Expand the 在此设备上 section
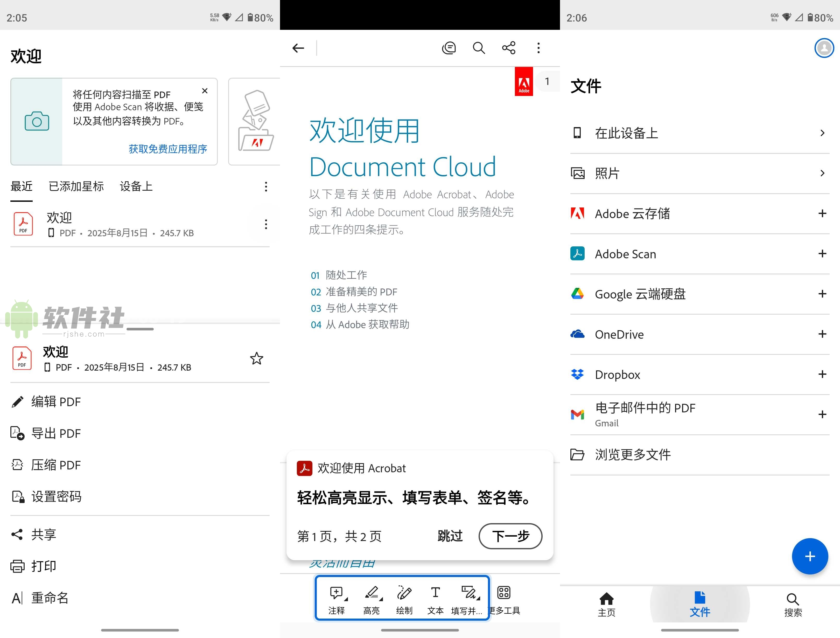This screenshot has height=638, width=840. coord(823,133)
